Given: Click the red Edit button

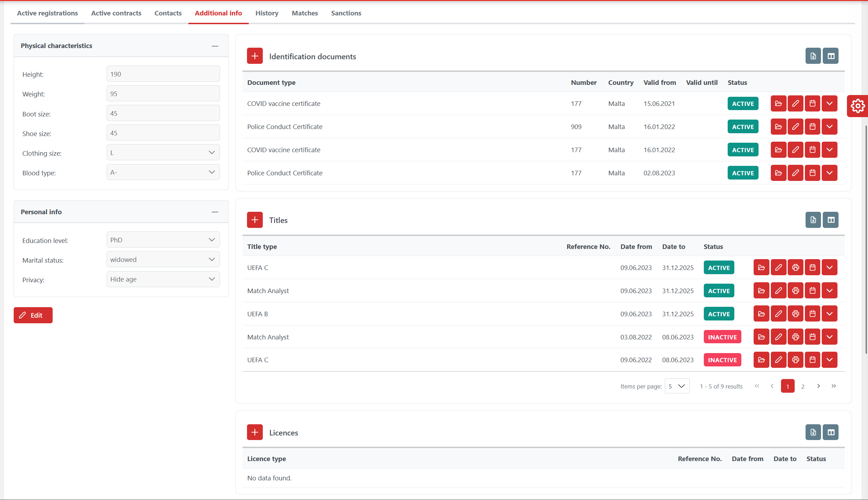Looking at the screenshot, I should coord(33,315).
